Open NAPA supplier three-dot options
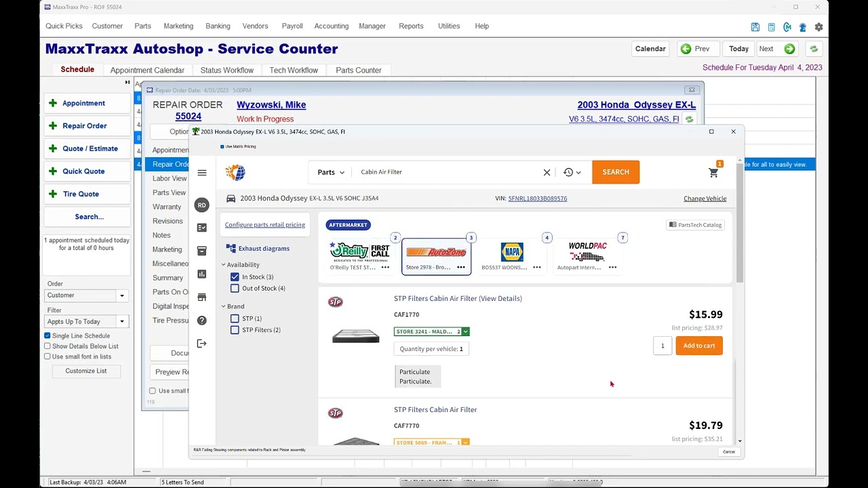The height and width of the screenshot is (488, 868). point(537,267)
